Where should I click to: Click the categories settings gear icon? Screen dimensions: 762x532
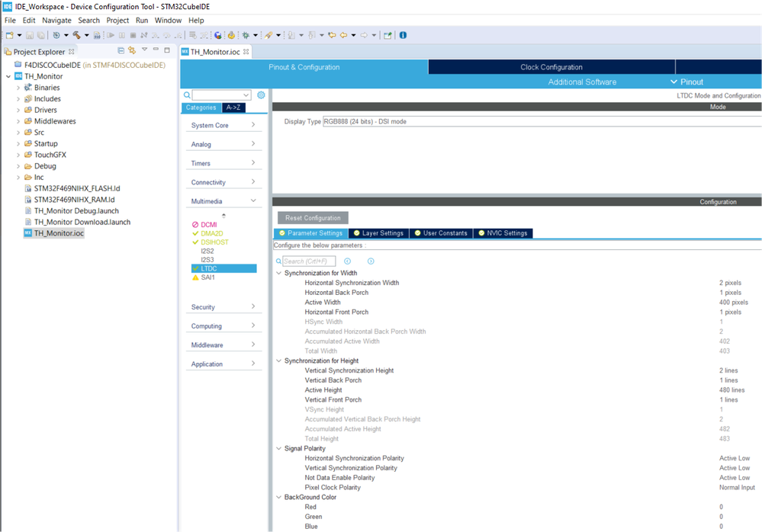[261, 95]
